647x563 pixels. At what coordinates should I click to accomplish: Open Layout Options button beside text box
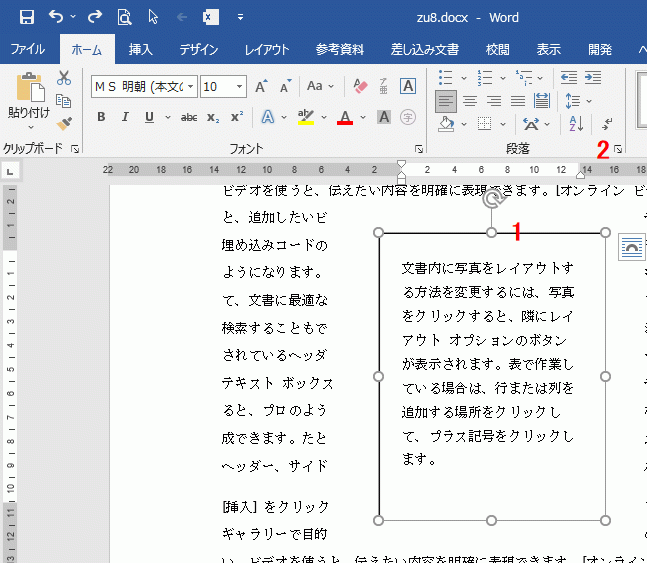pos(631,247)
